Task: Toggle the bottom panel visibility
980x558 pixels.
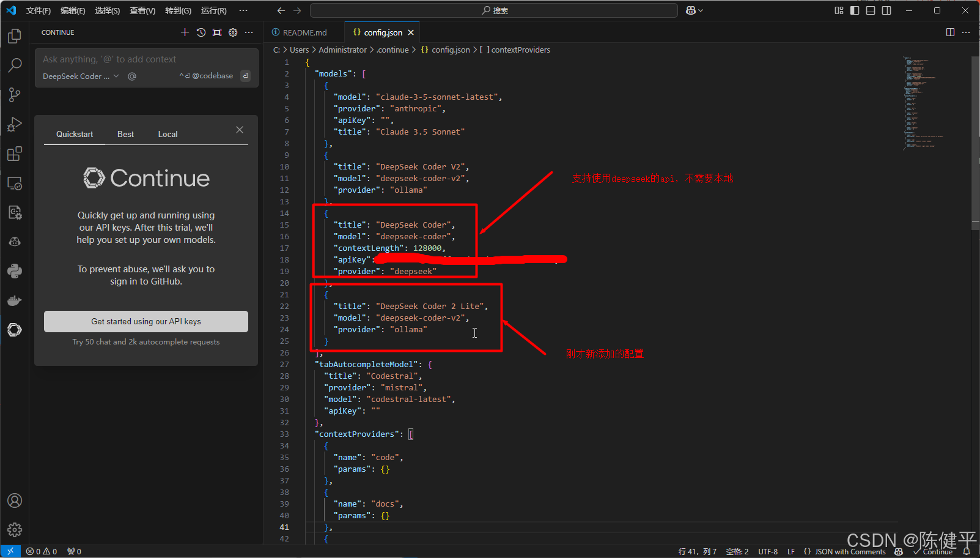Action: (x=871, y=10)
